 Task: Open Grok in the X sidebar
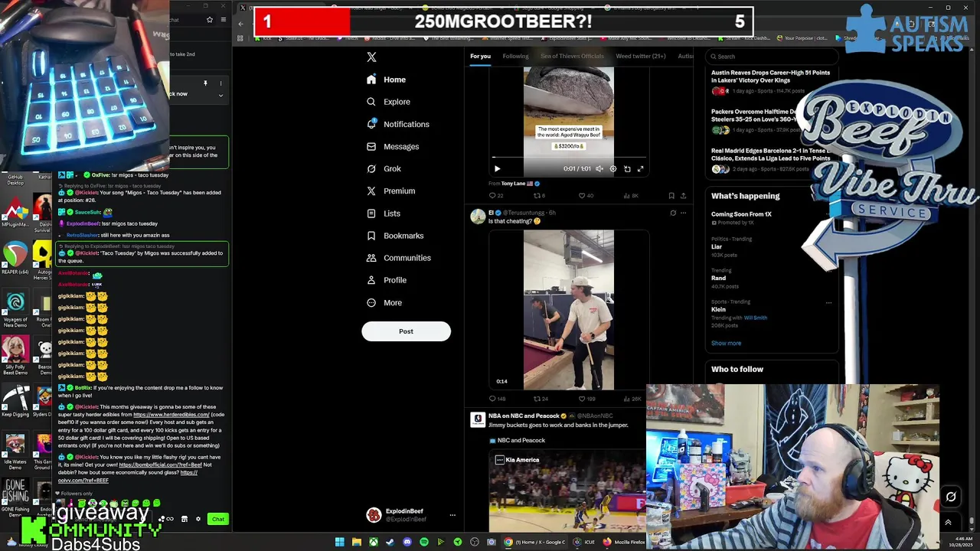(x=384, y=168)
